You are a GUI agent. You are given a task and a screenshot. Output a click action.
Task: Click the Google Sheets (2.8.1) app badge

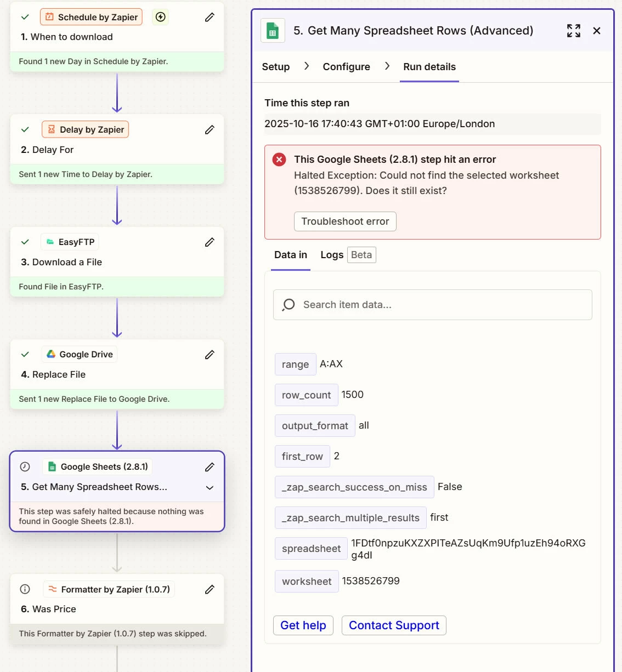coord(97,466)
